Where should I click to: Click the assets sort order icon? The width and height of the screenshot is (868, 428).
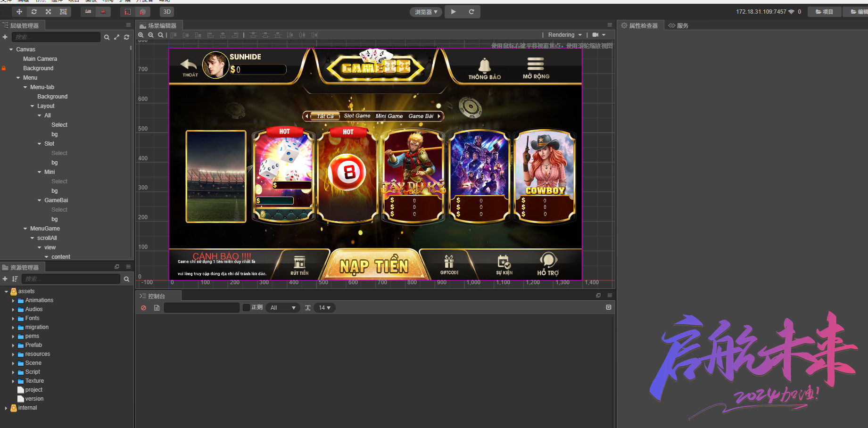click(x=15, y=279)
